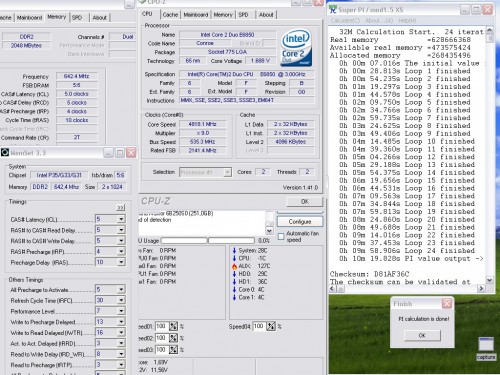Viewport: 500px width, 375px height.
Task: Click the HD1 temperature arrow icon
Action: click(x=234, y=282)
